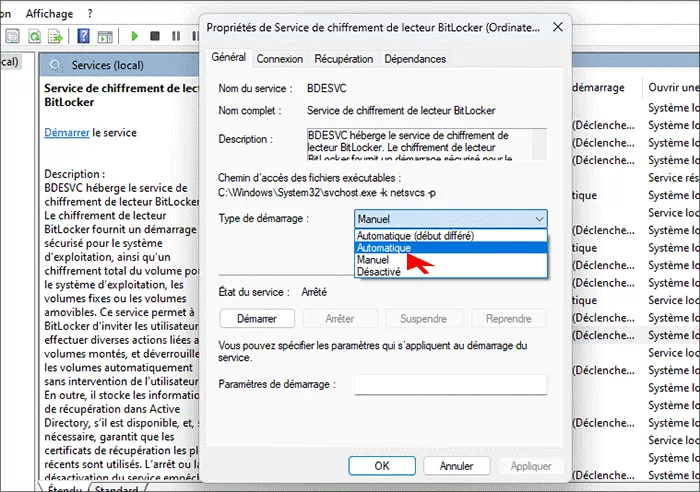
Task: Click the Pause service toolbar icon
Action: click(x=176, y=36)
